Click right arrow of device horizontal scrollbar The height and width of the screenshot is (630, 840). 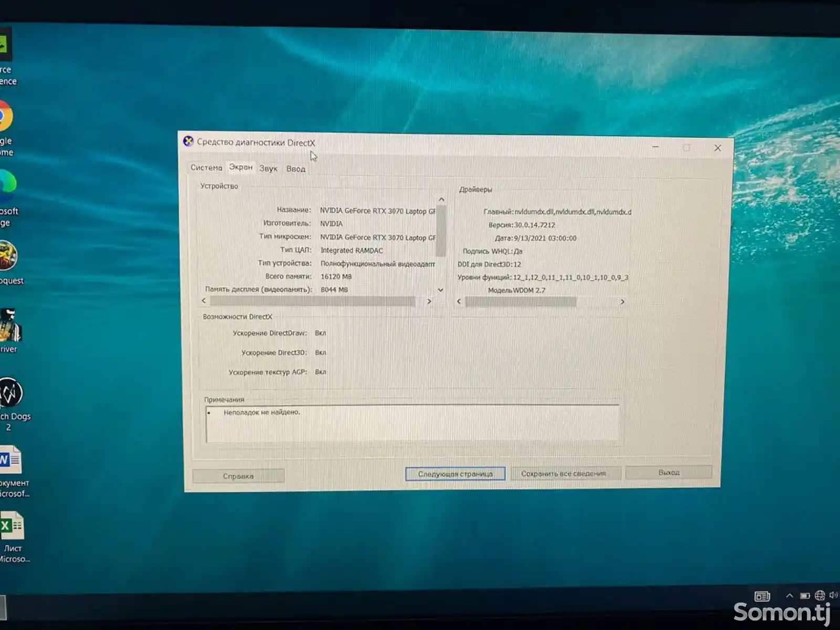coord(429,301)
